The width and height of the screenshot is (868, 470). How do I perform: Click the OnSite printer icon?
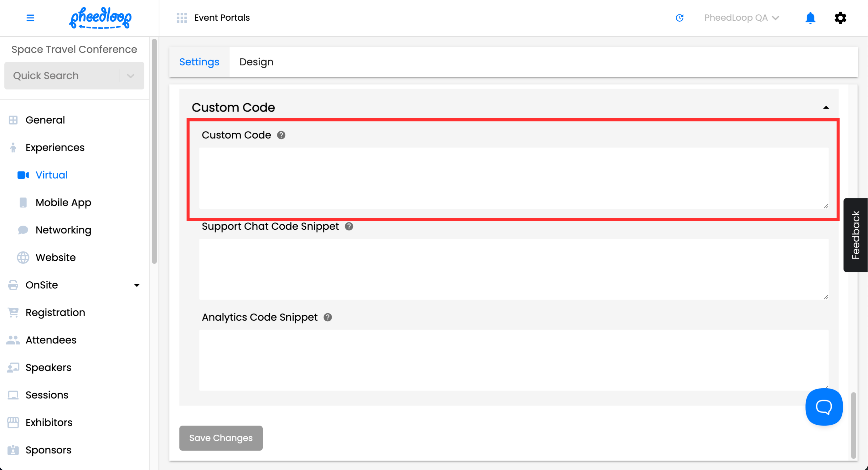[13, 285]
